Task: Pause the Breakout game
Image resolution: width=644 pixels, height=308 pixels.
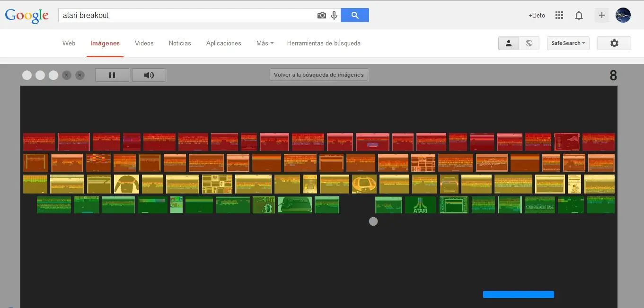Action: (112, 75)
